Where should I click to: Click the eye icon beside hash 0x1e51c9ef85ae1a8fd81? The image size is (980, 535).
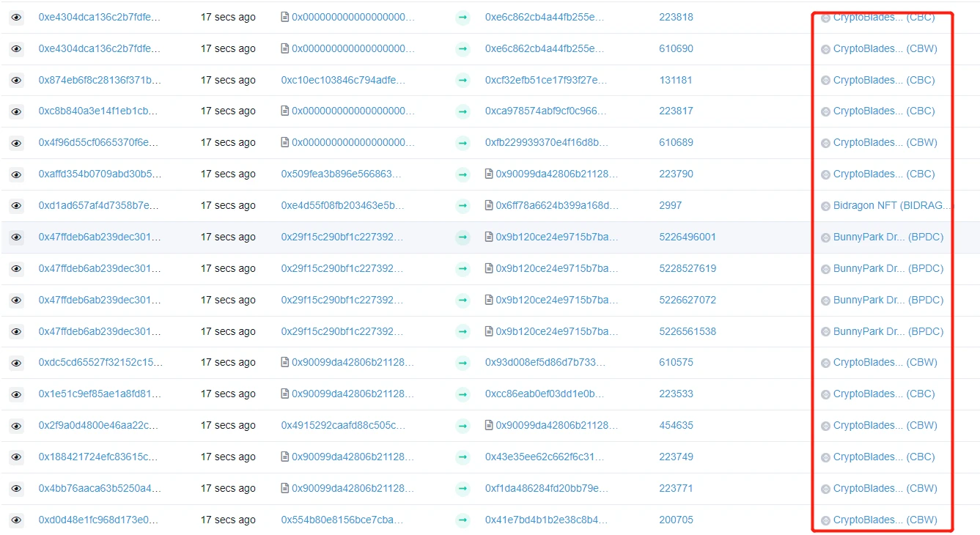[16, 394]
